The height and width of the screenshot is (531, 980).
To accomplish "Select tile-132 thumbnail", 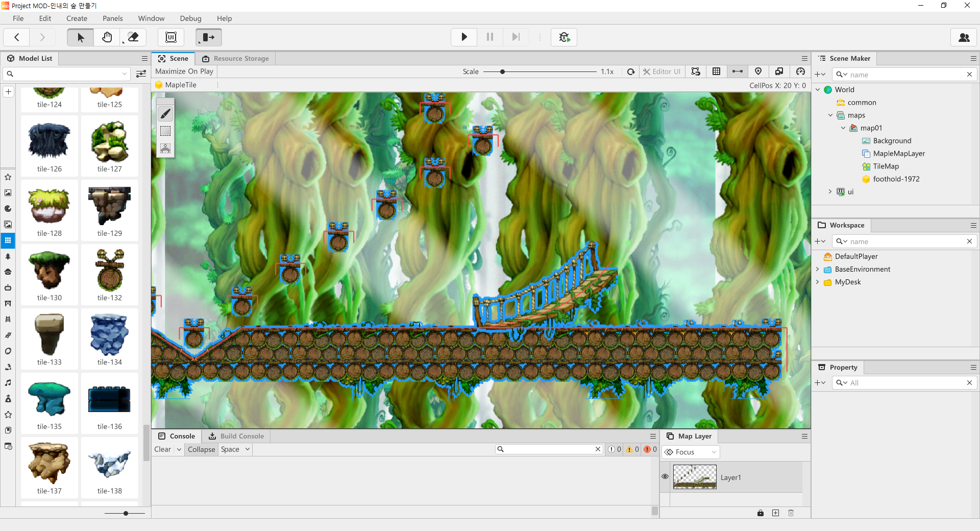I will click(110, 275).
